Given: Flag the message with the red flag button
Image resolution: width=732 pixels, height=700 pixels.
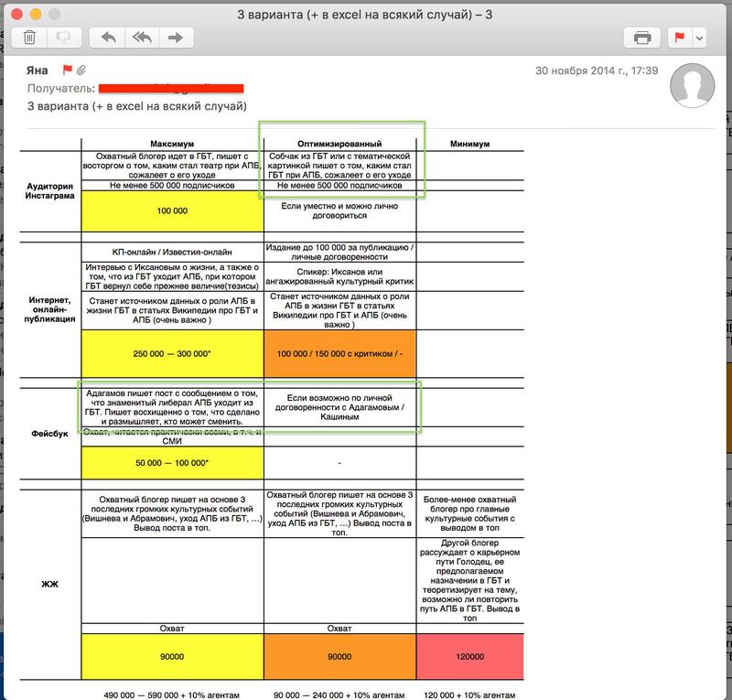Looking at the screenshot, I should pyautogui.click(x=680, y=38).
